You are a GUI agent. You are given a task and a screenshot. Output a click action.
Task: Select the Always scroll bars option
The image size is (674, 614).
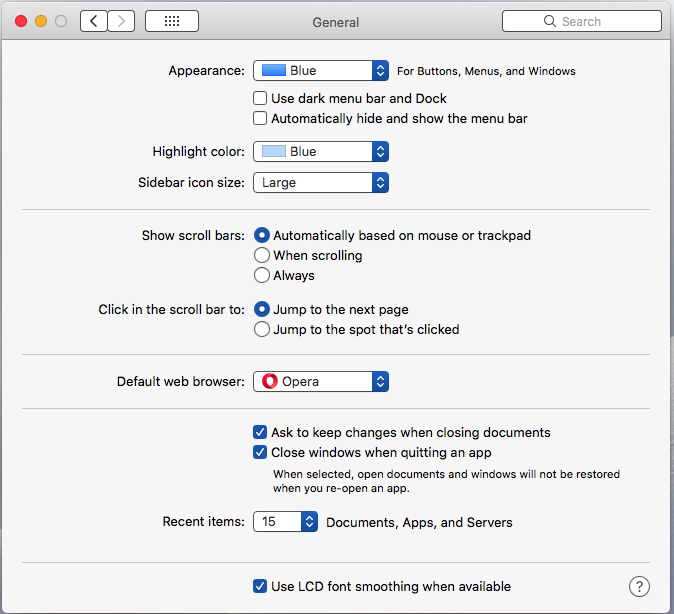click(x=262, y=275)
